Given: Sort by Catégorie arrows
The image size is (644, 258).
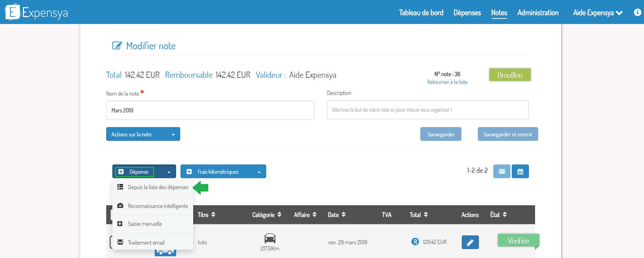Looking at the screenshot, I should (280, 214).
